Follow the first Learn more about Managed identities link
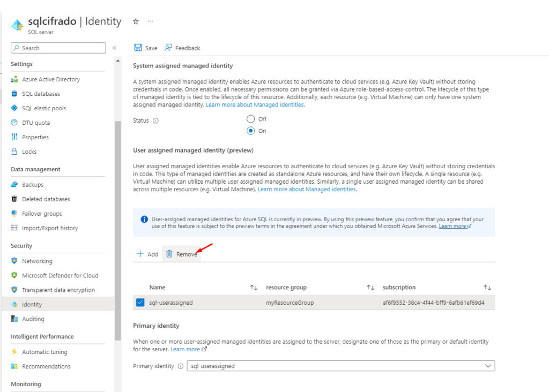The height and width of the screenshot is (392, 549). click(x=255, y=104)
